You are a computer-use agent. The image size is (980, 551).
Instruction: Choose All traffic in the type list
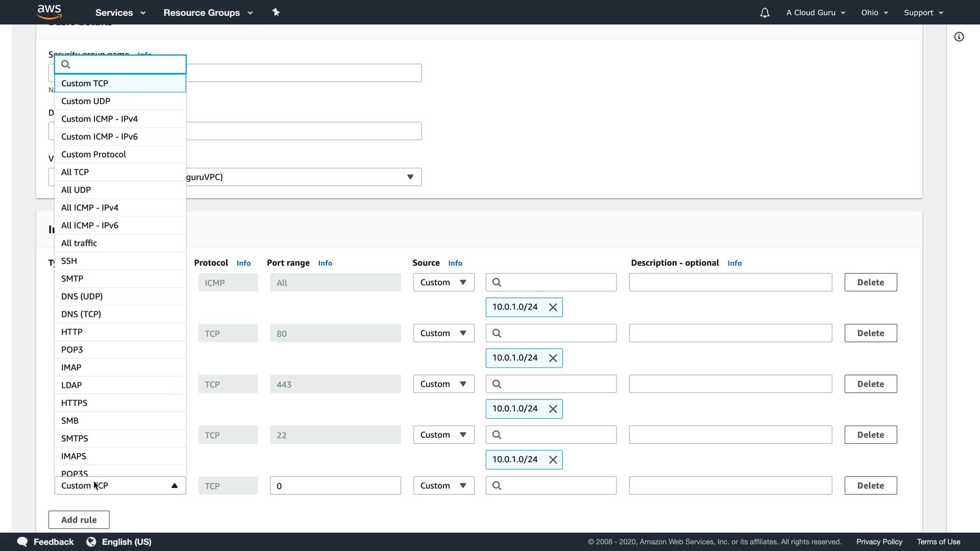tap(79, 243)
